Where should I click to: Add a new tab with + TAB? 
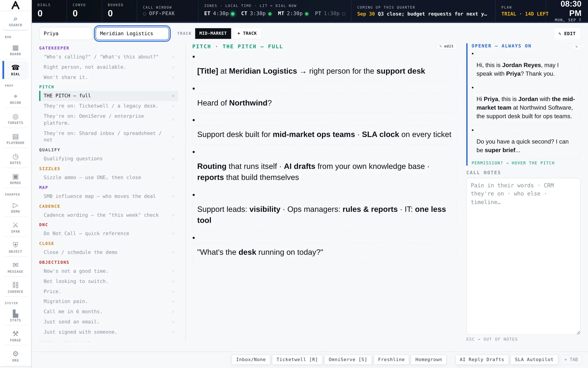tap(571, 359)
